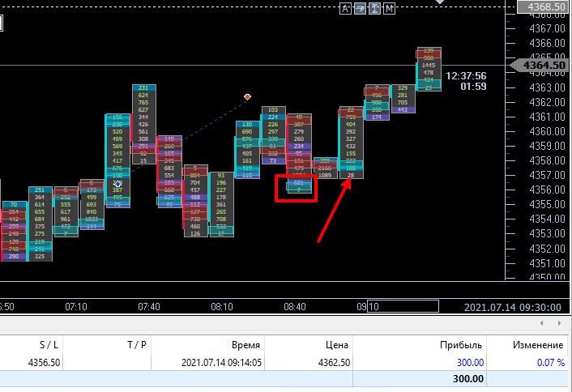Click the 01:59 bar countdown timer

point(473,87)
